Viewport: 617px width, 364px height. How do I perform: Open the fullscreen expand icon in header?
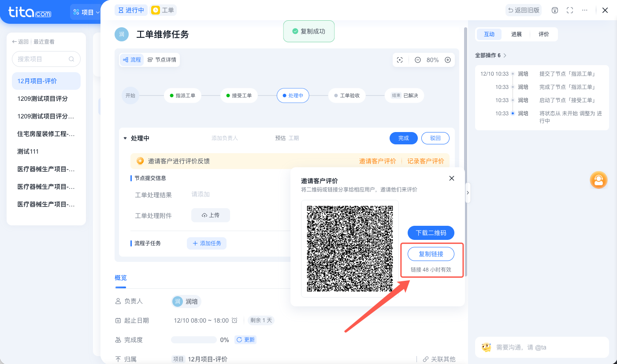[570, 10]
